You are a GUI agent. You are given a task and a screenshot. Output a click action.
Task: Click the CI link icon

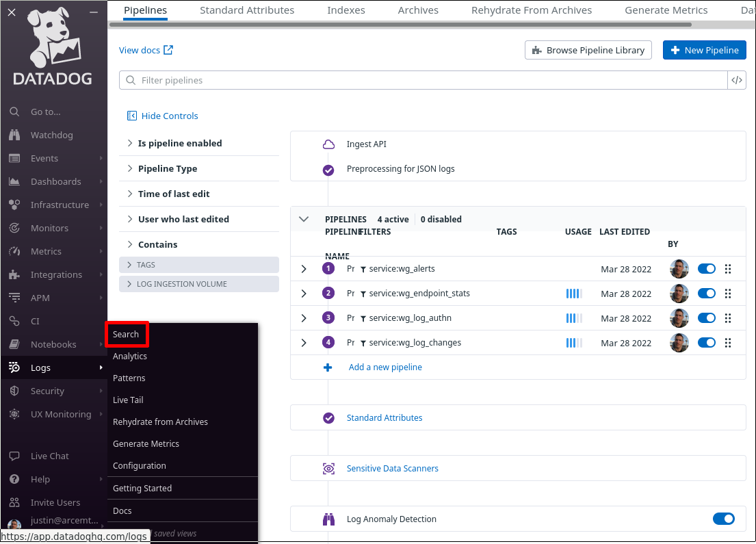click(x=14, y=321)
